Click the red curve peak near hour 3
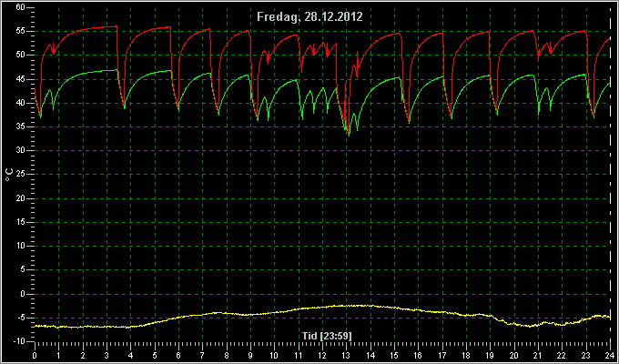 pos(115,26)
